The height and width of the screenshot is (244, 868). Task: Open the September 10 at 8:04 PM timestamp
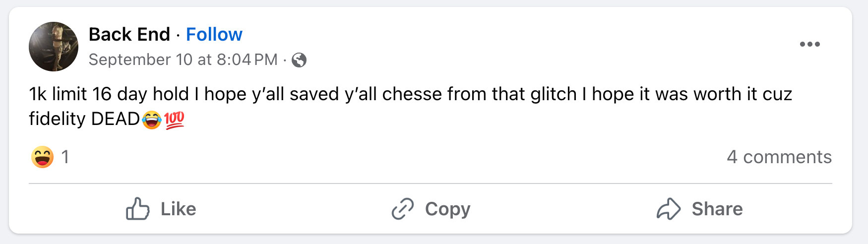183,60
